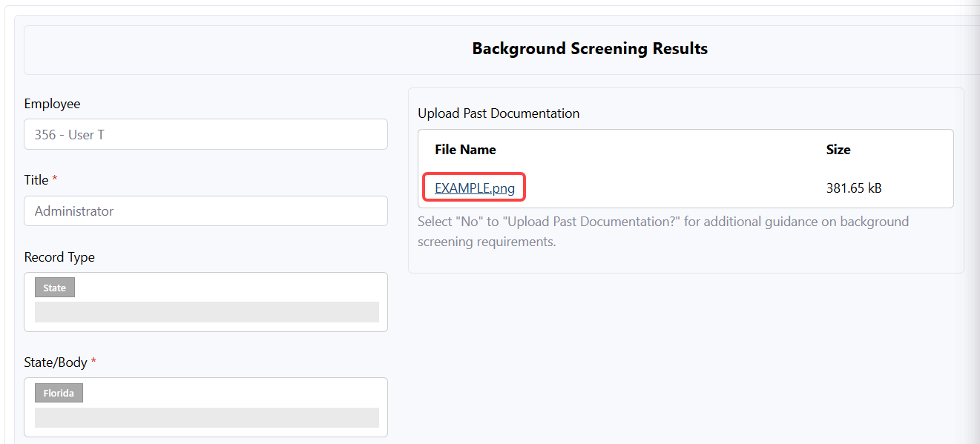
Task: Click the File Name column header
Action: pos(465,150)
